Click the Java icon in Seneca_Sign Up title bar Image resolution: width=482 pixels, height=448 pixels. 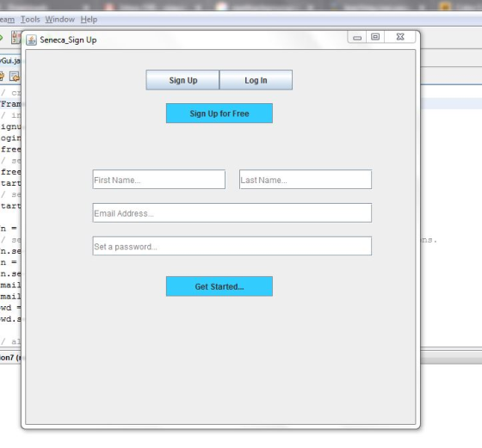coord(31,40)
